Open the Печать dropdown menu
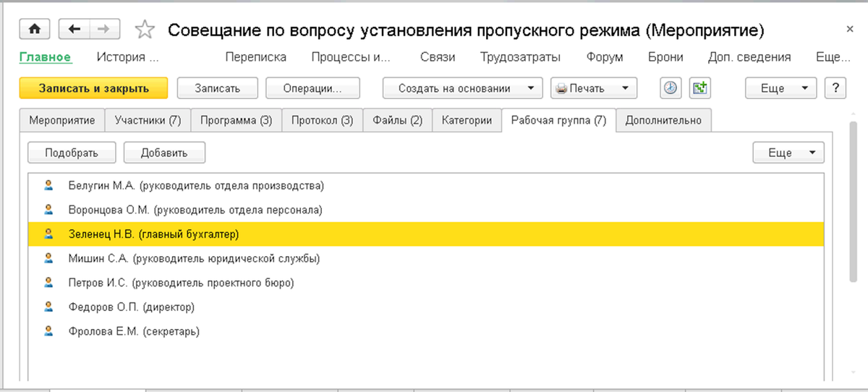868x392 pixels. 594,88
